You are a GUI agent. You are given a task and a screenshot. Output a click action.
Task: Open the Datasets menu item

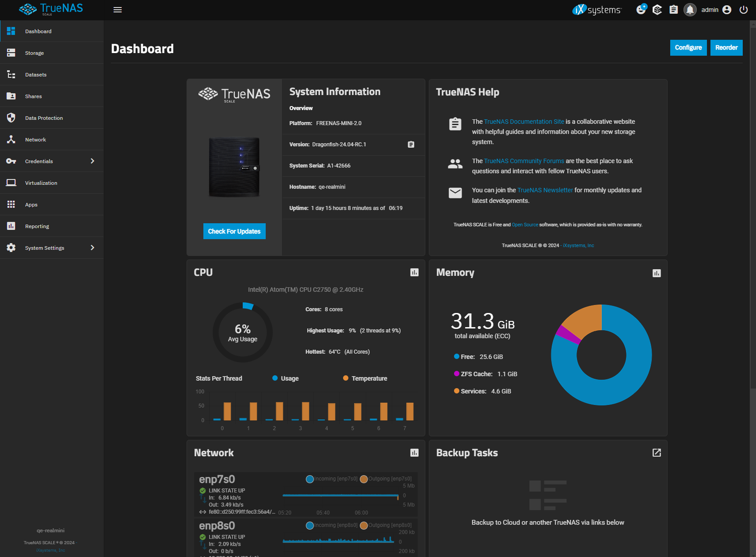point(52,74)
